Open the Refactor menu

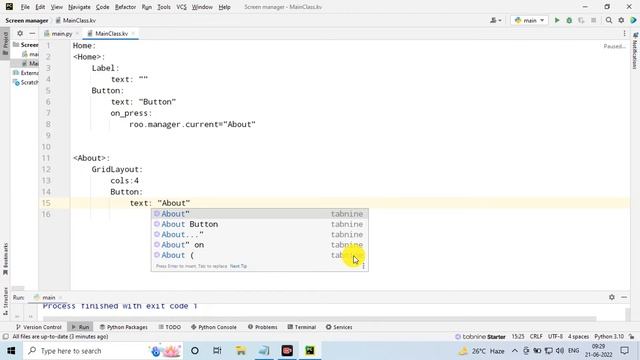point(125,7)
